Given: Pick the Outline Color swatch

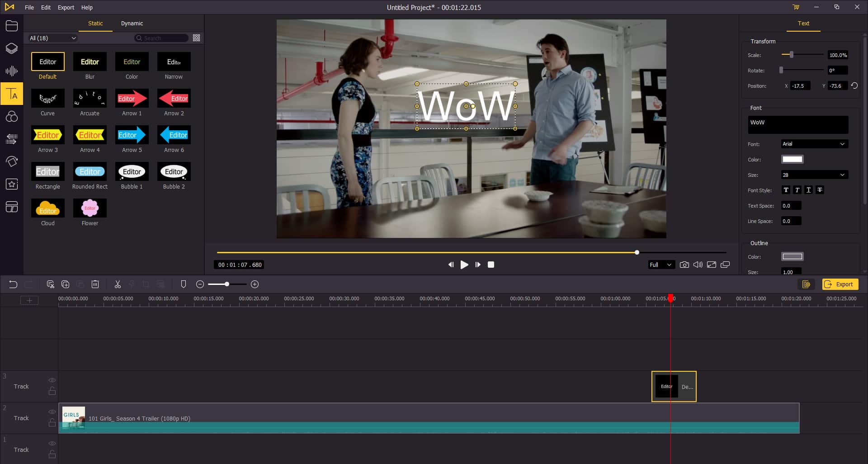Looking at the screenshot, I should [x=792, y=256].
